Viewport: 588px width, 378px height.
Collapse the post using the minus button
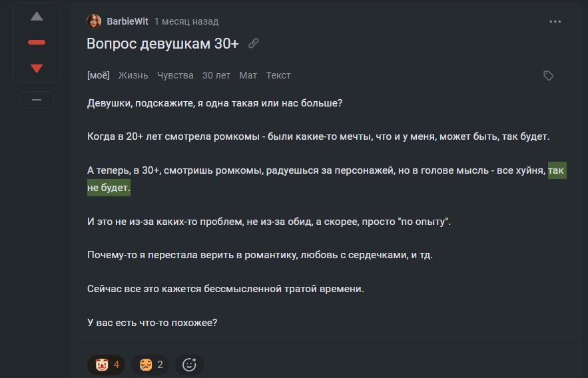37,100
